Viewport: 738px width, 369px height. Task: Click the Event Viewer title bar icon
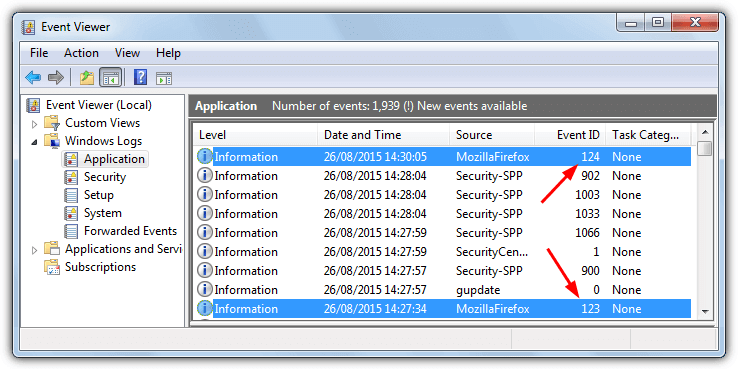click(28, 27)
